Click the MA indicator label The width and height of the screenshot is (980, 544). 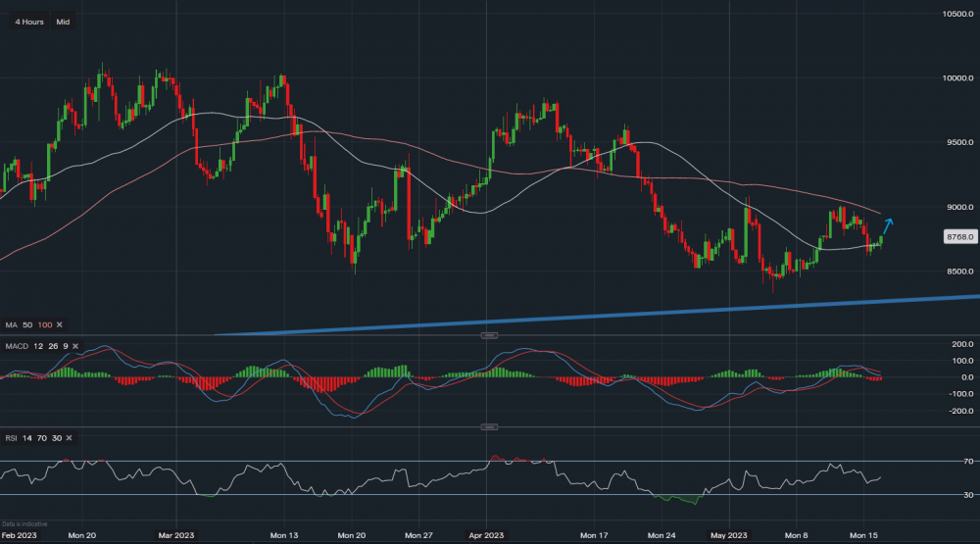point(10,324)
